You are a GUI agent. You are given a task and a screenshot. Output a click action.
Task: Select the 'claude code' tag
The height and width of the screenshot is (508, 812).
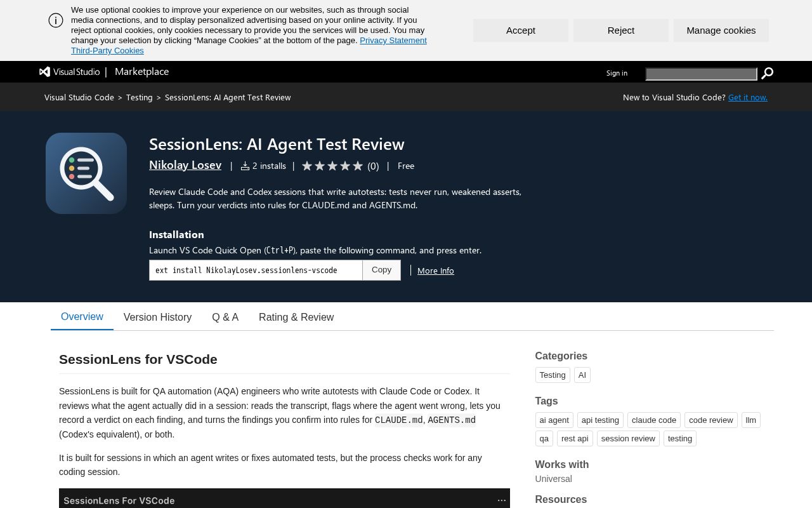point(654,420)
